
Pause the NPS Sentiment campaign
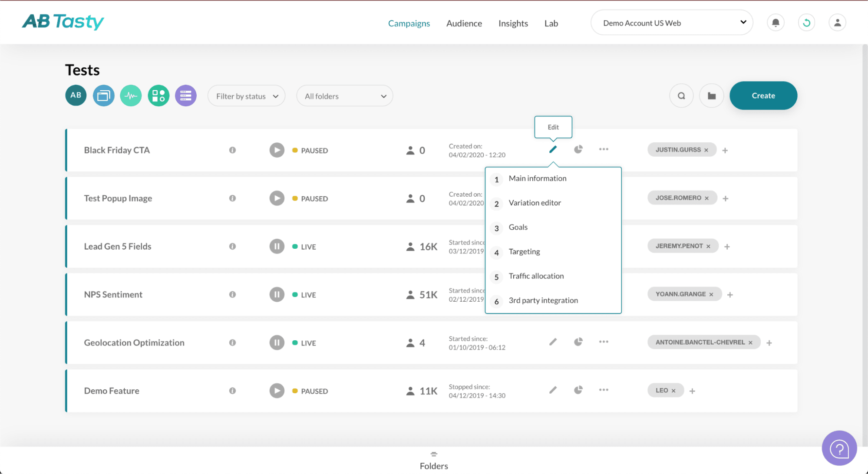pyautogui.click(x=277, y=294)
